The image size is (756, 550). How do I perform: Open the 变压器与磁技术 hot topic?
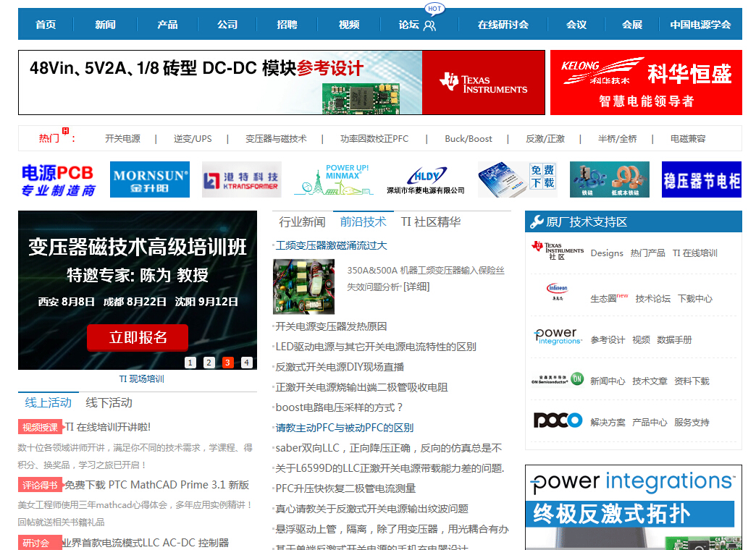click(x=276, y=139)
